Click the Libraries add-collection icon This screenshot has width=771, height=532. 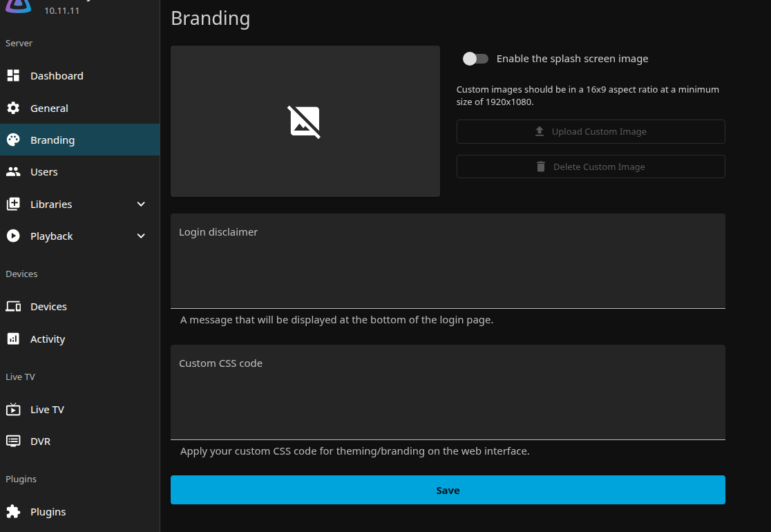(13, 204)
